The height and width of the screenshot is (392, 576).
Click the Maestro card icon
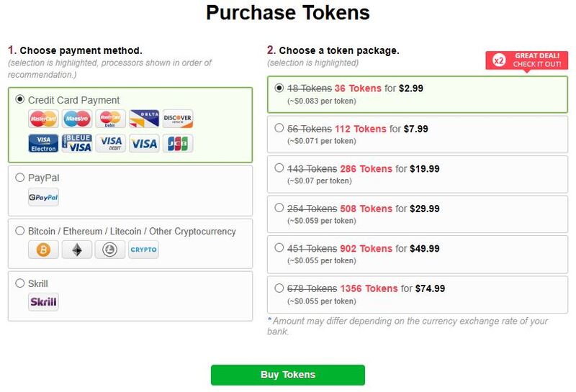(77, 119)
